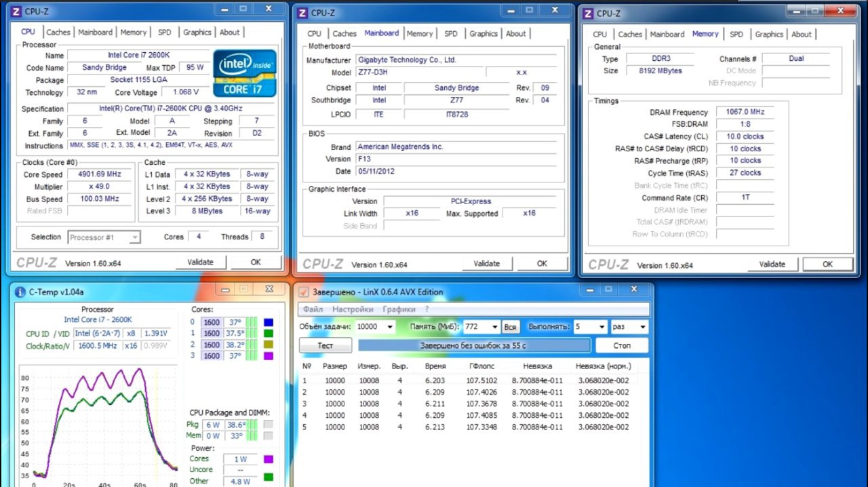
Task: Click Validate in the CPU tab window
Action: click(x=200, y=262)
